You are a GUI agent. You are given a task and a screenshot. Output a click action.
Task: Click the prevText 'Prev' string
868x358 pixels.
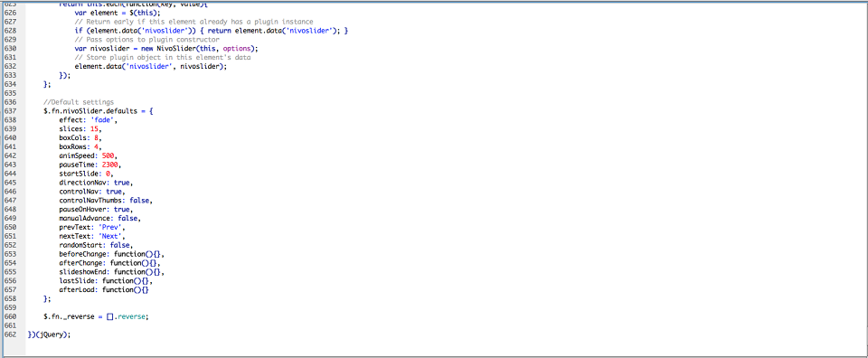point(111,228)
